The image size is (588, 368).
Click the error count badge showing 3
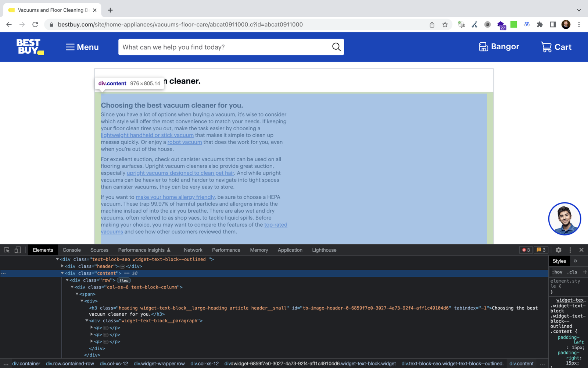pyautogui.click(x=526, y=250)
